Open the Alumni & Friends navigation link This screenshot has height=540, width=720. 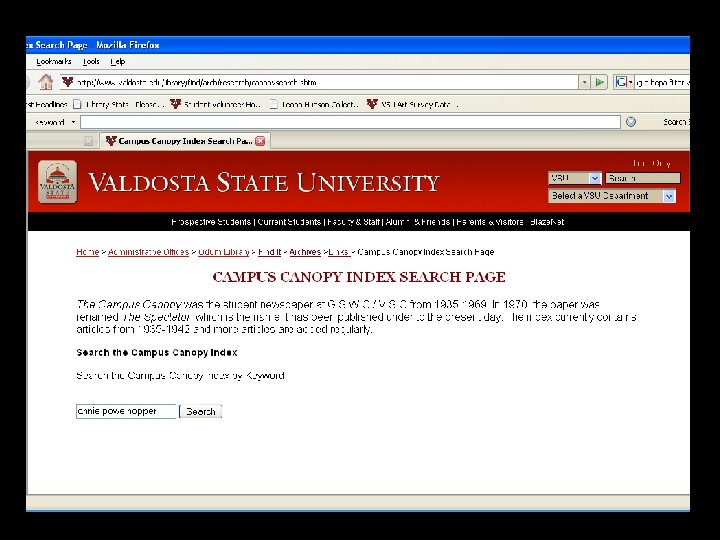point(417,222)
